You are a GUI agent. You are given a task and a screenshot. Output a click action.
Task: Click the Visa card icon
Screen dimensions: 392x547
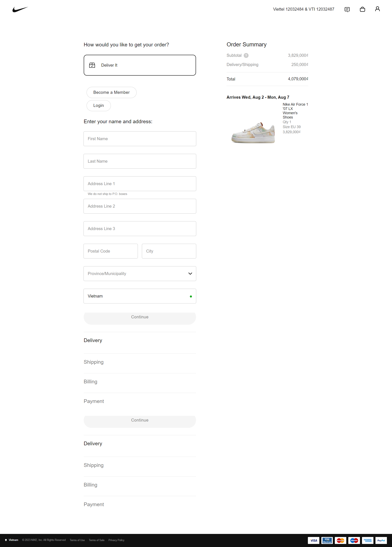pos(313,540)
